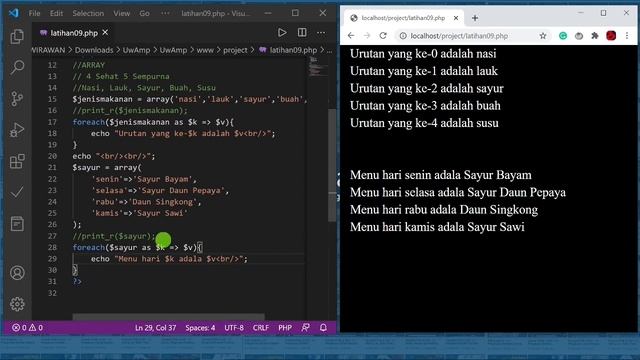This screenshot has width=640, height=360.
Task: Click the text 'Menu hari senin adala Sayur Bayam'
Action: [440, 175]
